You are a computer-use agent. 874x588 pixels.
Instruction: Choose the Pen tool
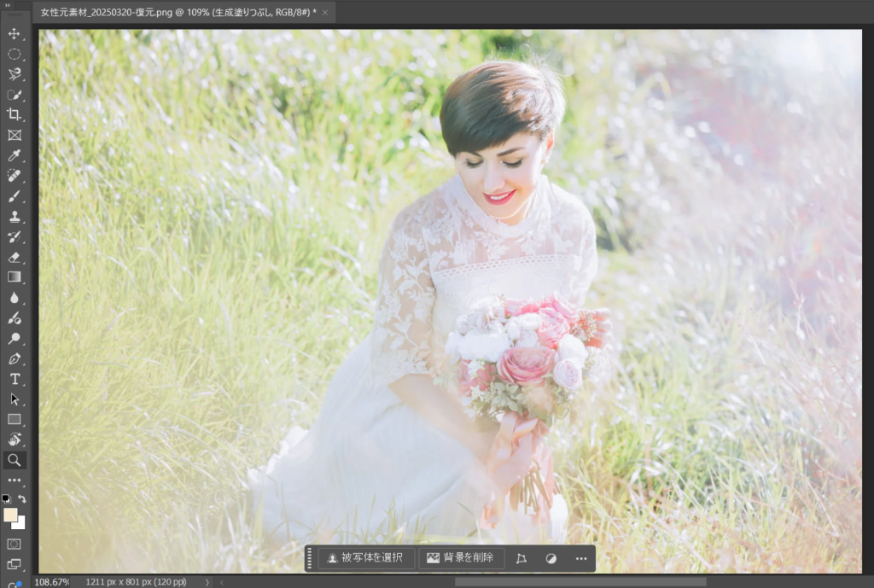coord(15,358)
